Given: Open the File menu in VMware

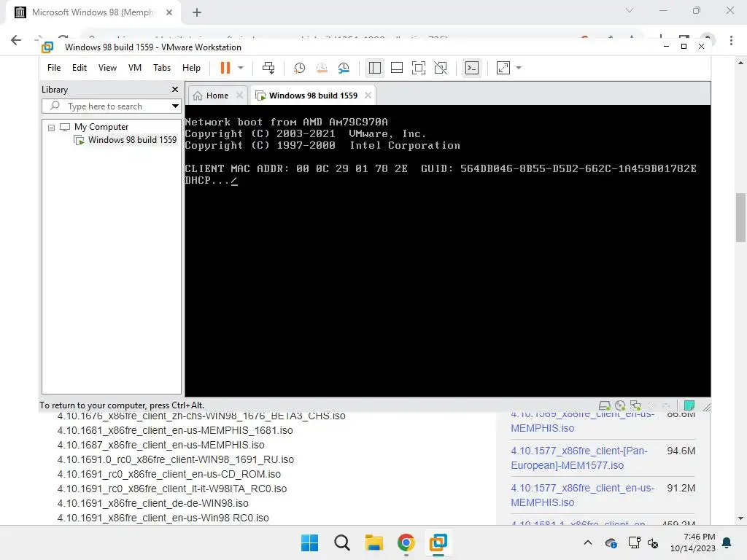Looking at the screenshot, I should (54, 68).
